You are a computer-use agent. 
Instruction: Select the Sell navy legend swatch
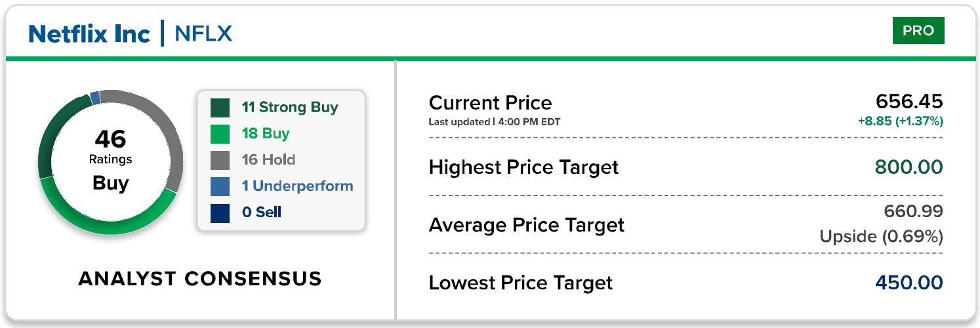220,213
